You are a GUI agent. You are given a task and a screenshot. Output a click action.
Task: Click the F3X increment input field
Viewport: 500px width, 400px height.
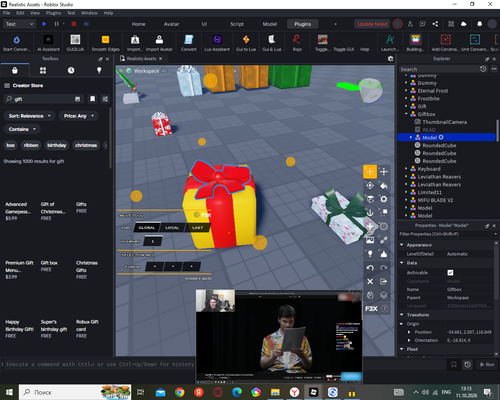click(x=153, y=241)
